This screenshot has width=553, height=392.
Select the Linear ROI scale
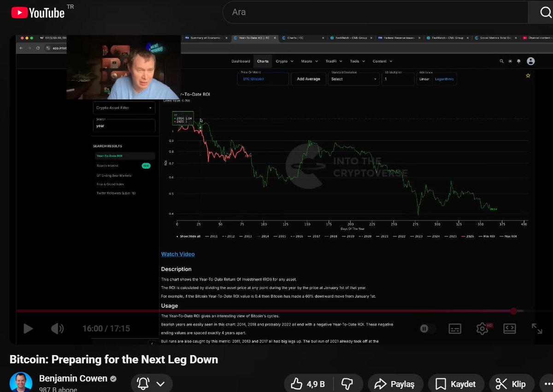[424, 79]
